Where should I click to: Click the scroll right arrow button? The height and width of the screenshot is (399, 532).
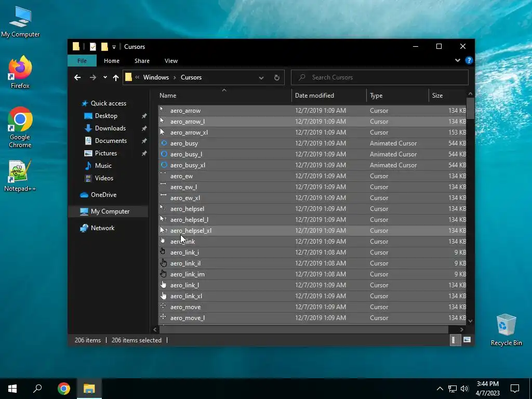[462, 329]
